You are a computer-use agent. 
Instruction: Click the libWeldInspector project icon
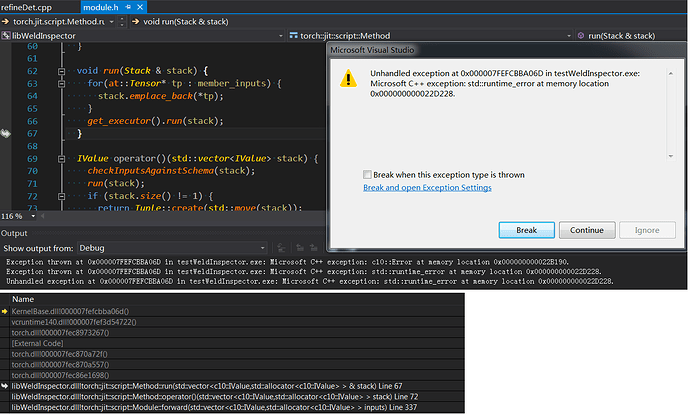pyautogui.click(x=7, y=36)
